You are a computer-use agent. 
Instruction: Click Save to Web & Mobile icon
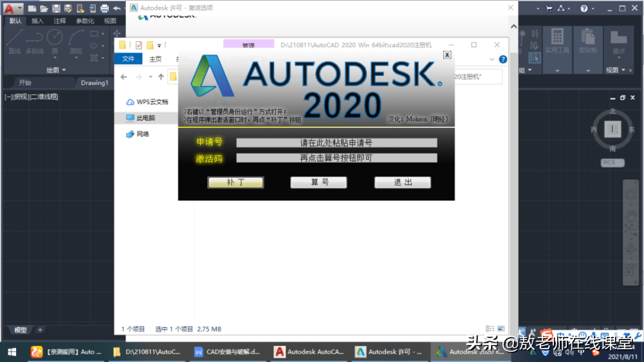(93, 8)
